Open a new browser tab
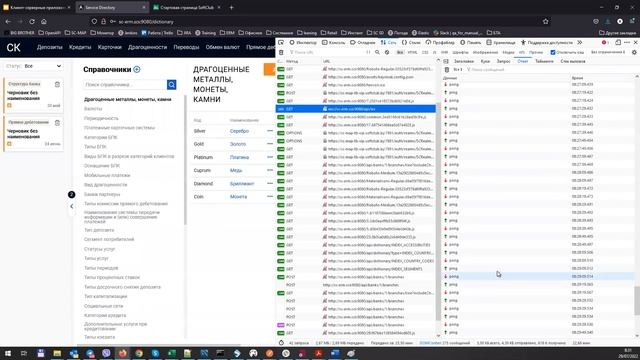This screenshot has width=640, height=360. coord(231,7)
